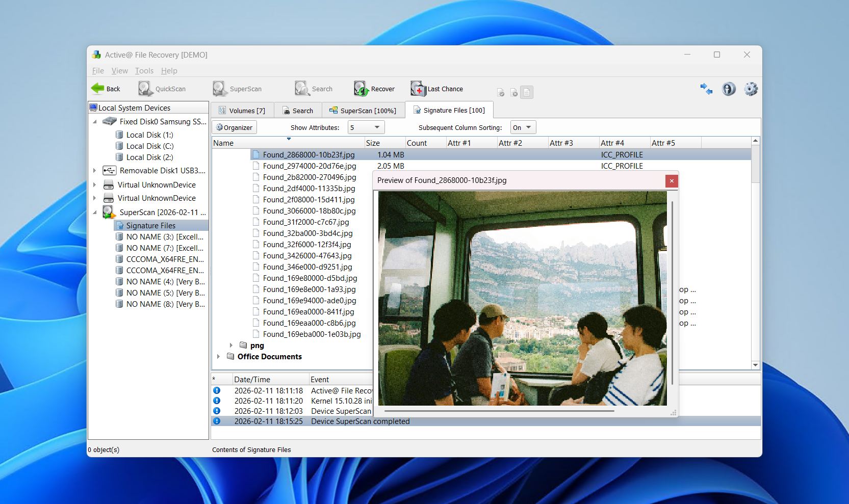
Task: Expand the png folder in results
Action: [x=232, y=345]
